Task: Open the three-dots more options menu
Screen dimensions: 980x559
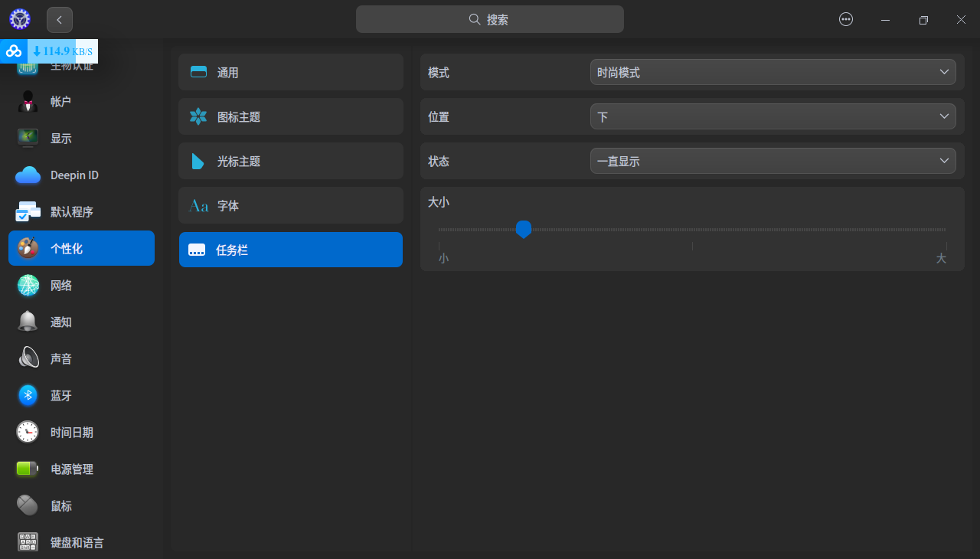Action: point(846,20)
